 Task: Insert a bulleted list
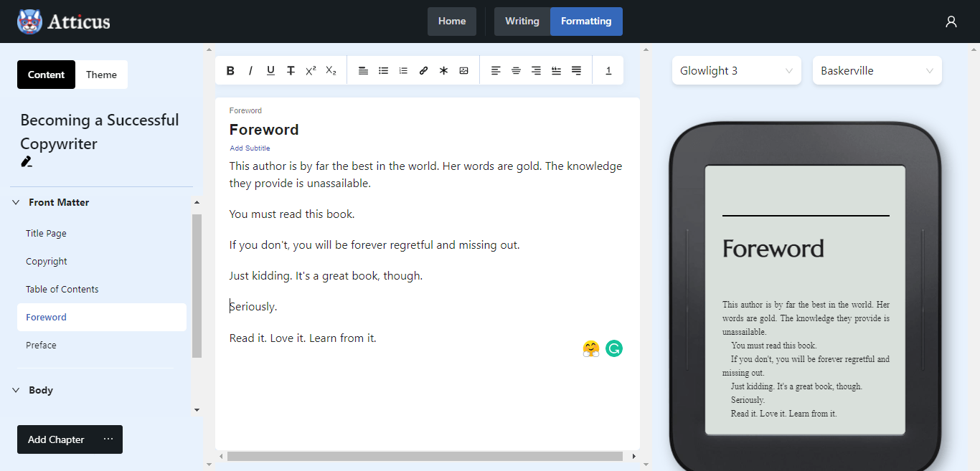point(383,70)
